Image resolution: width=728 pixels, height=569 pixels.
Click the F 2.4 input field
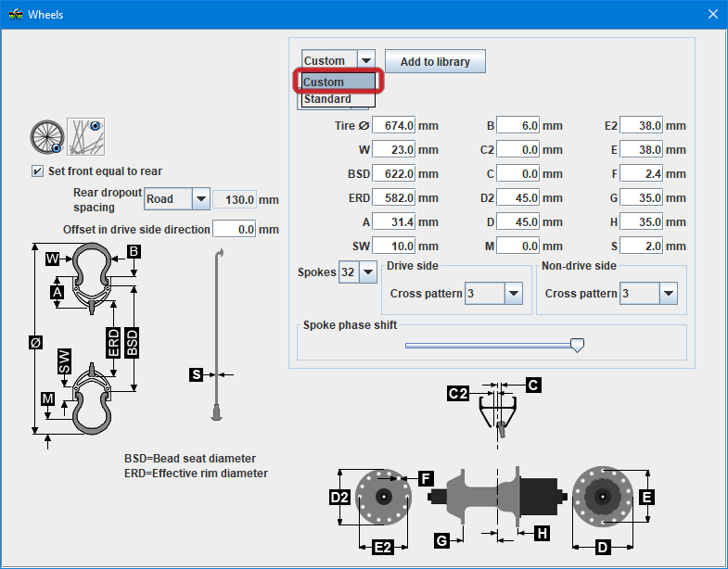coord(642,174)
